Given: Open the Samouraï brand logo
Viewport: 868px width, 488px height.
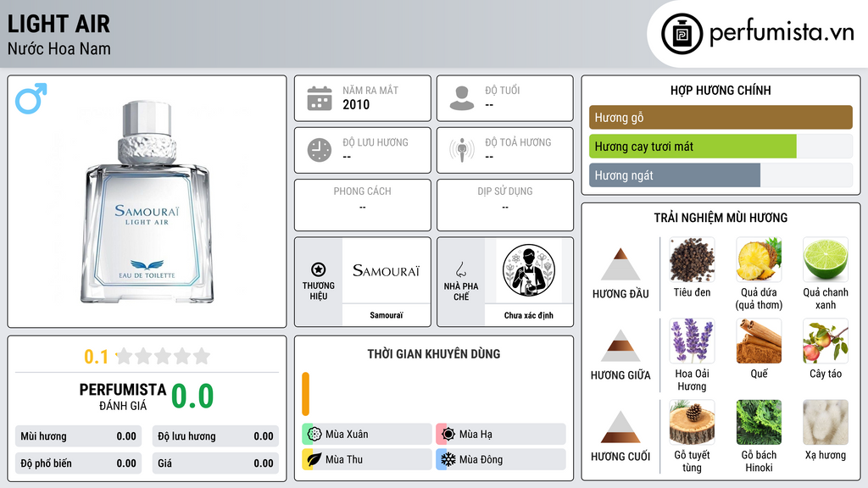Looking at the screenshot, I should (386, 270).
